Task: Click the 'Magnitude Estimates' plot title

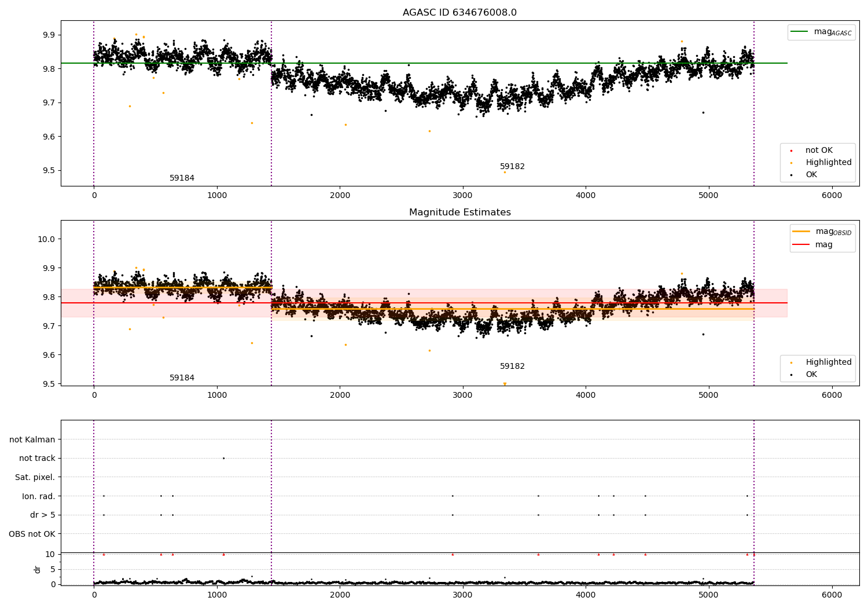Action: pos(459,213)
